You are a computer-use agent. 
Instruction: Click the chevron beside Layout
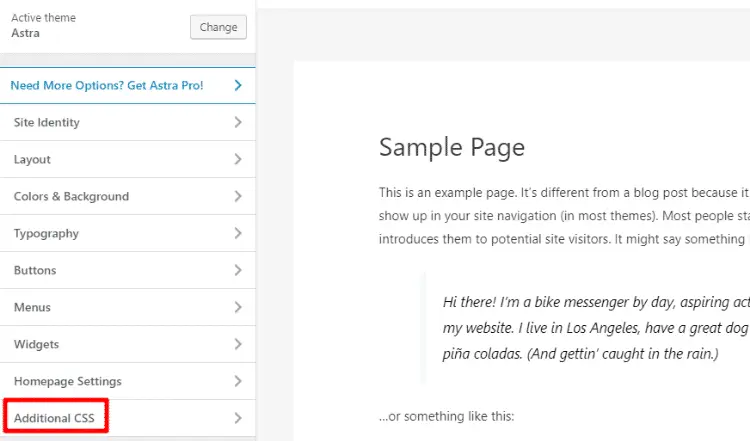point(238,159)
